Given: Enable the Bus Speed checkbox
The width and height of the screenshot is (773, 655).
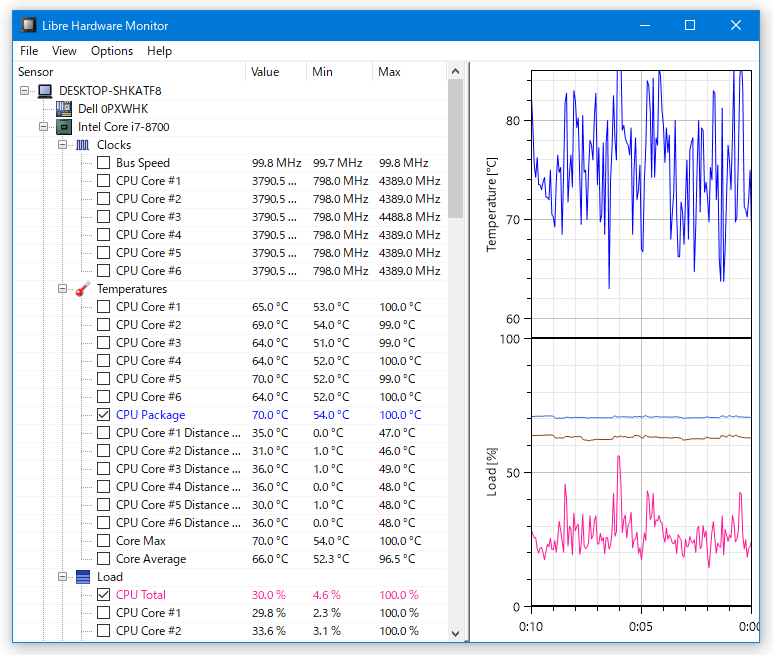Looking at the screenshot, I should tap(104, 163).
